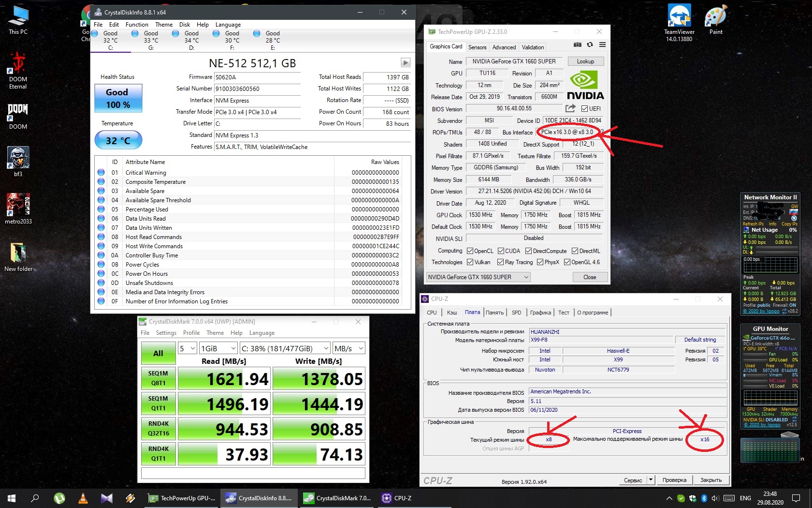Select the Paint desktop shortcut
Image resolution: width=812 pixels, height=508 pixels.
pyautogui.click(x=716, y=20)
